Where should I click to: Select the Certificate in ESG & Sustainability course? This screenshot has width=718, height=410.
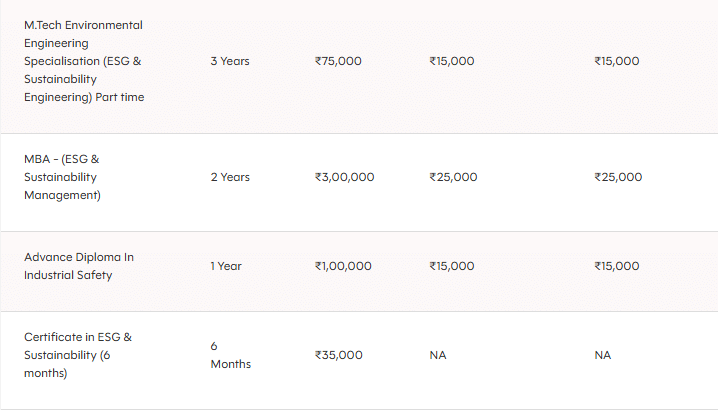pyautogui.click(x=77, y=355)
